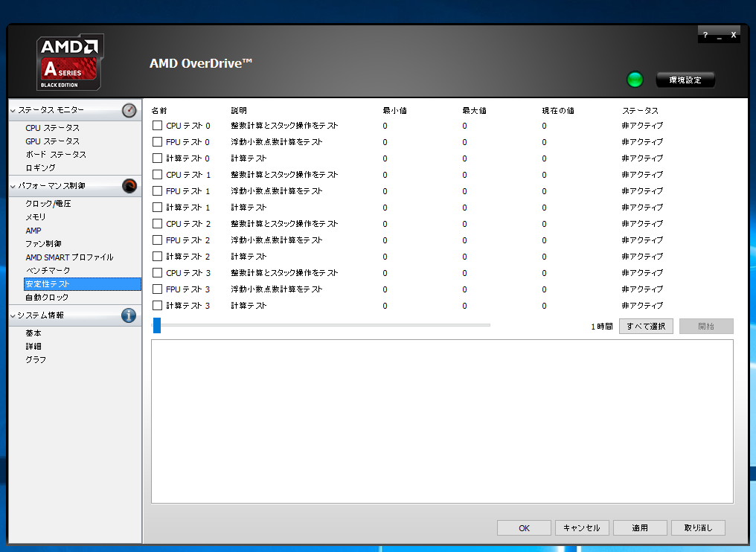Screen dimensions: 756x552
Task: Click the test log output area
Action: click(442, 422)
